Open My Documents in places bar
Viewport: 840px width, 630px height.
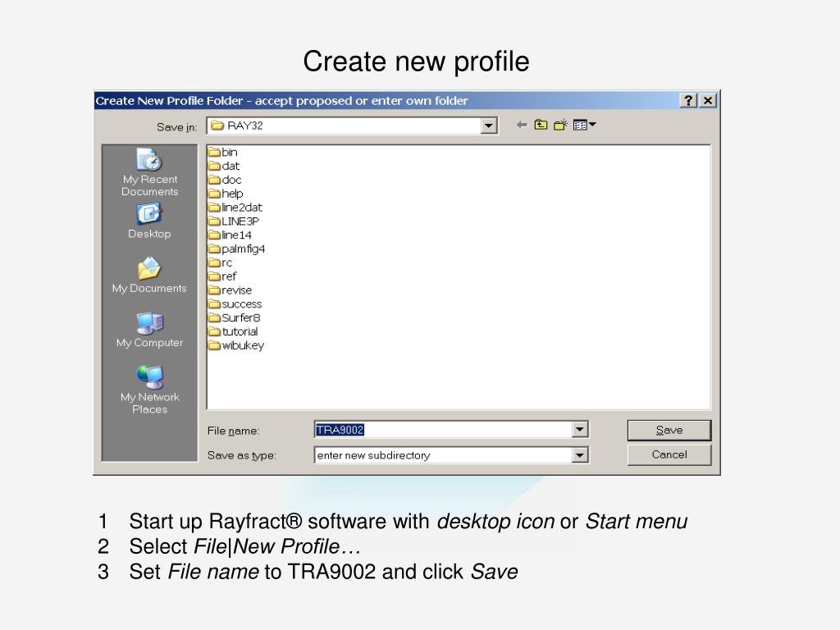149,276
